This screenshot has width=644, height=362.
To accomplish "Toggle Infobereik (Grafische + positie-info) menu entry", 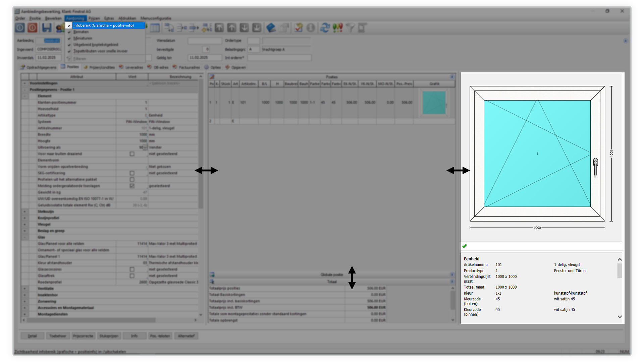I will [105, 25].
